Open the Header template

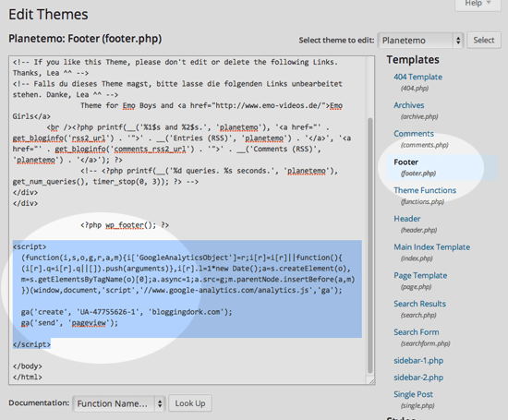(x=407, y=219)
